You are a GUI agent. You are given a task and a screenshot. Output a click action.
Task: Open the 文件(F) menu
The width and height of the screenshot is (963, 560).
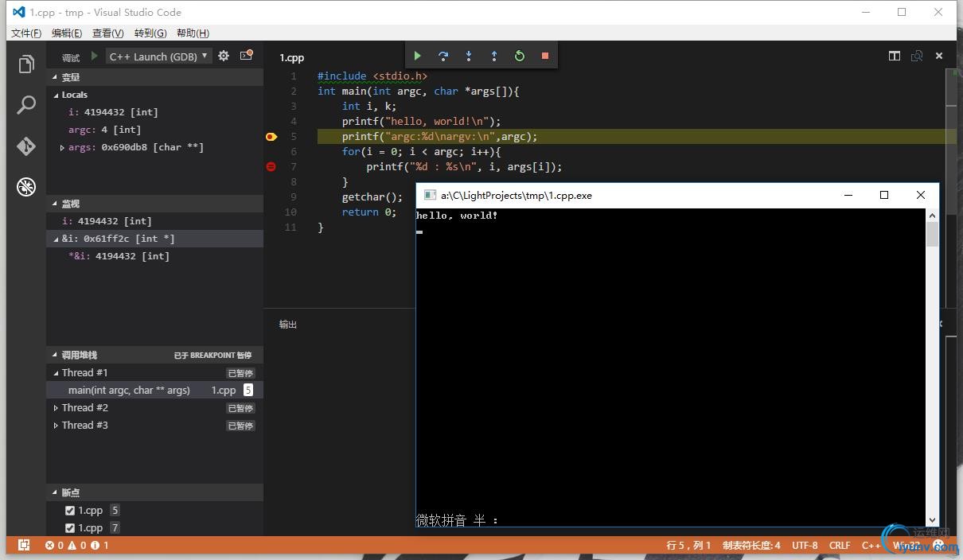pyautogui.click(x=26, y=33)
